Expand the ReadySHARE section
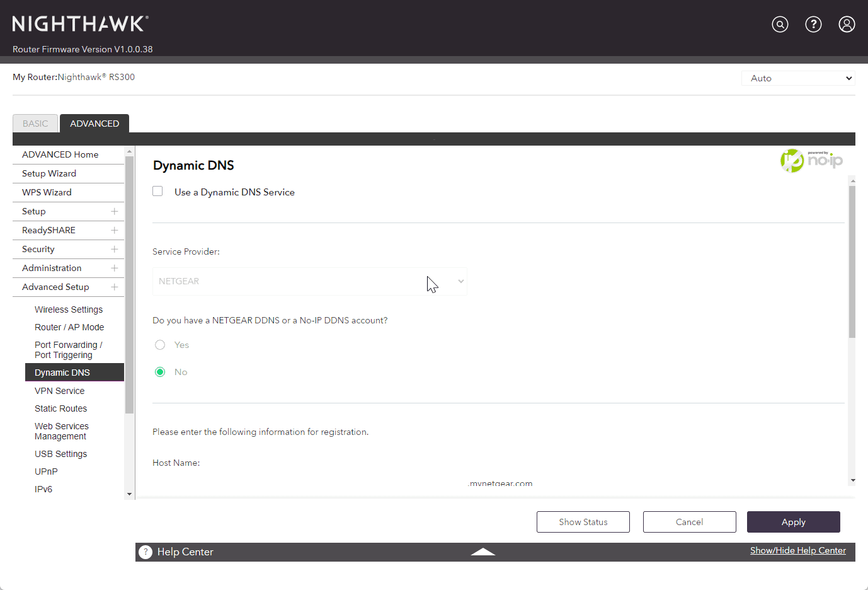868x590 pixels. 114,231
